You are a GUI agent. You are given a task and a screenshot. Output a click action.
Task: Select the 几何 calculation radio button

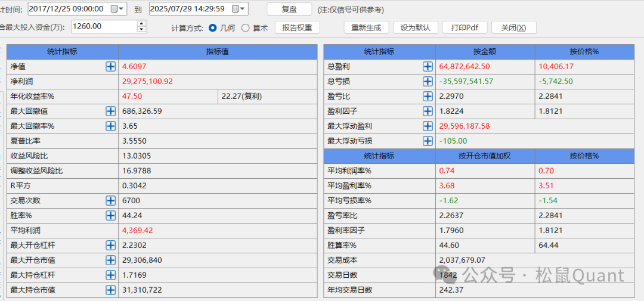tap(213, 28)
